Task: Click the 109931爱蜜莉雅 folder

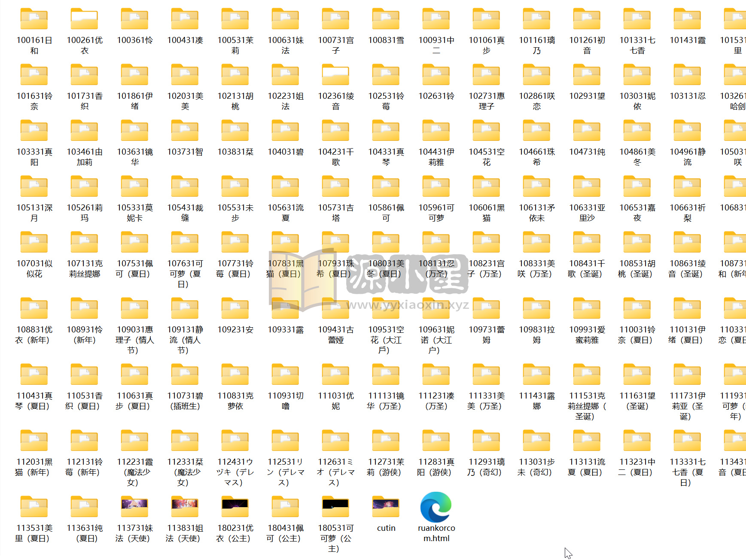Action: tap(587, 309)
